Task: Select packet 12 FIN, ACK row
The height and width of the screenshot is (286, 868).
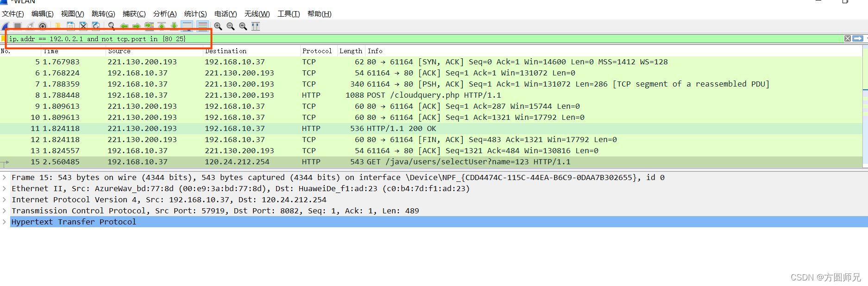Action: [x=431, y=139]
